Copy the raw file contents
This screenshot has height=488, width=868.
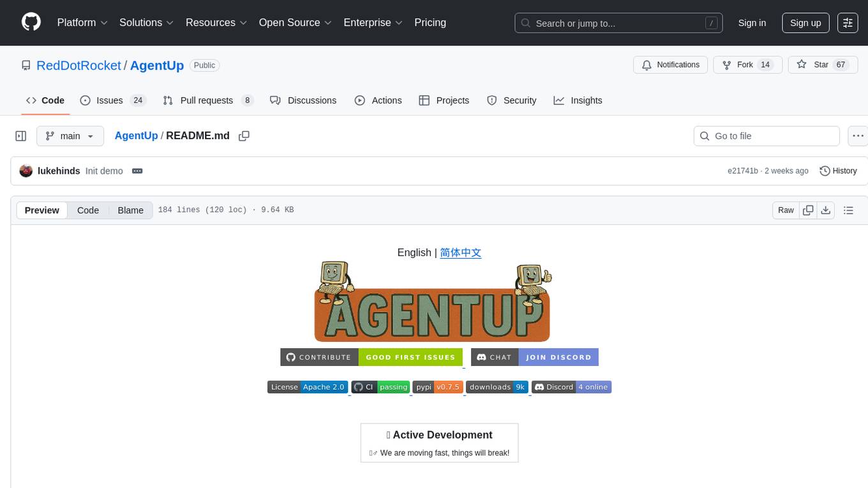pyautogui.click(x=808, y=210)
